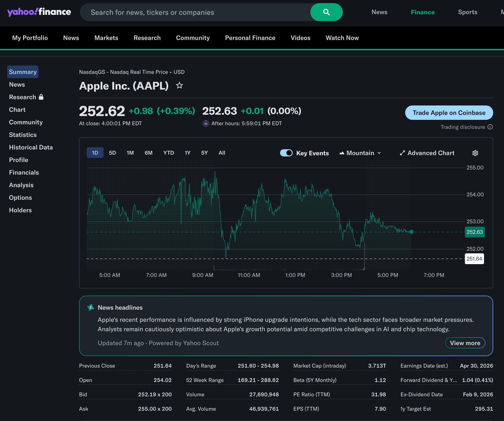The height and width of the screenshot is (421, 504).
Task: Click the after hours moon icon
Action: pyautogui.click(x=206, y=123)
